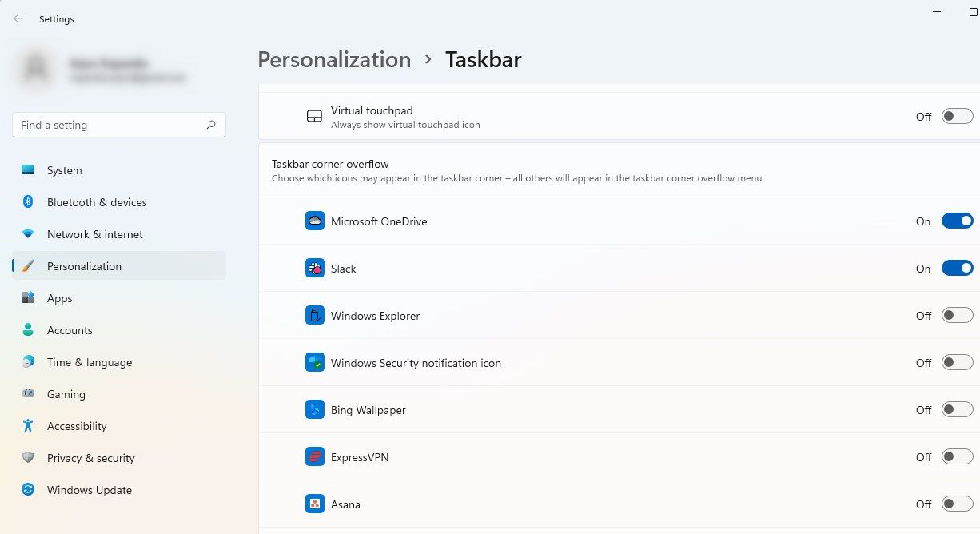Screen dimensions: 980x534
Task: Click the back arrow button
Action: pyautogui.click(x=18, y=18)
